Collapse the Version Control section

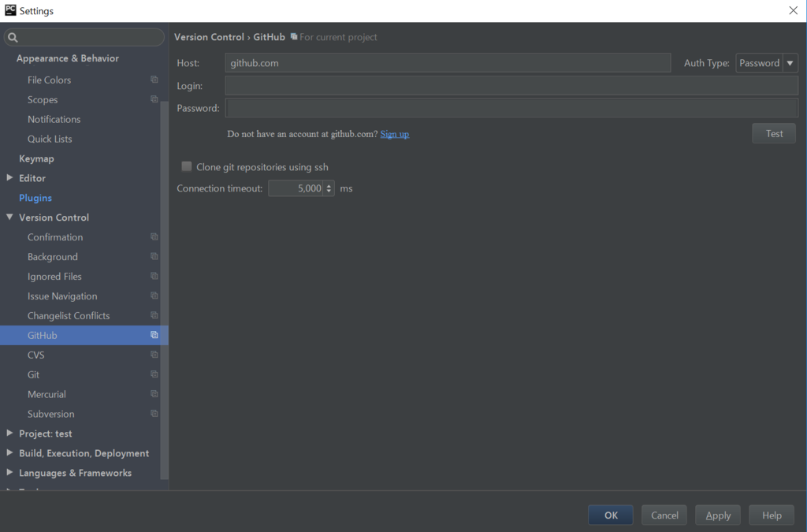[9, 217]
